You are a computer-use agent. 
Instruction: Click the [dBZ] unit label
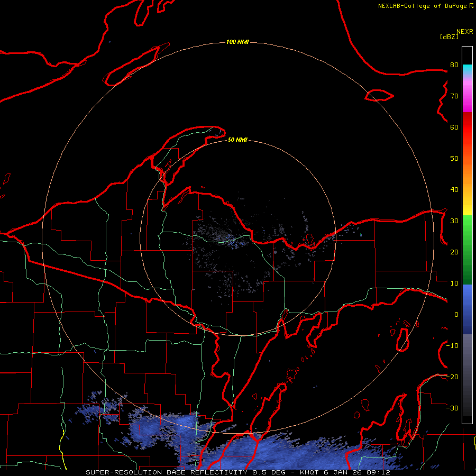coord(449,37)
